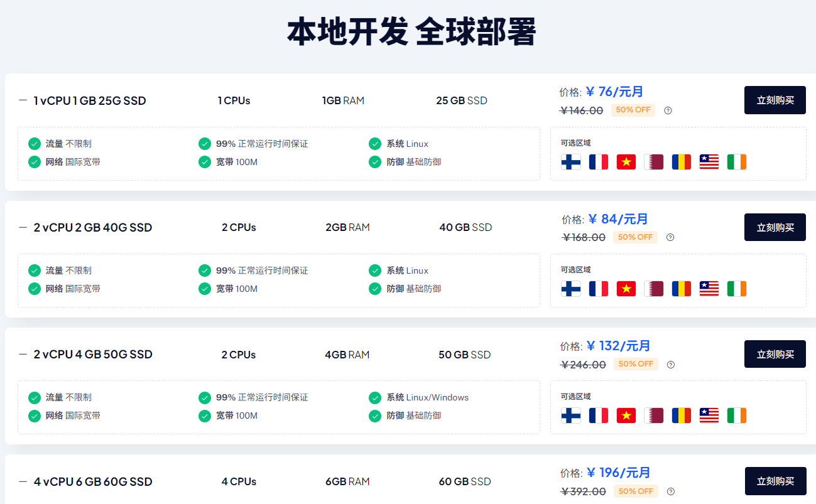
Task: Click the help icon beside ¥392.00 discount
Action: tap(671, 491)
